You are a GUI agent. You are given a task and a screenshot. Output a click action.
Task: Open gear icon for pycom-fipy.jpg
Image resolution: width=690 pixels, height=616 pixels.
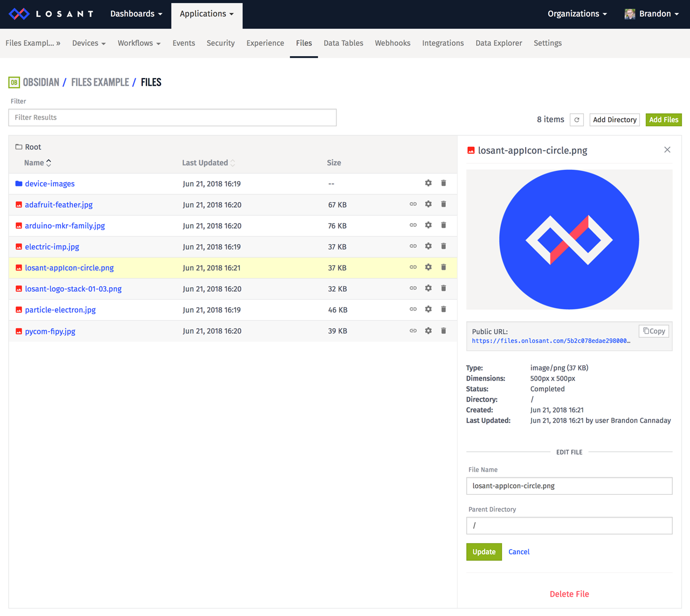pos(428,331)
